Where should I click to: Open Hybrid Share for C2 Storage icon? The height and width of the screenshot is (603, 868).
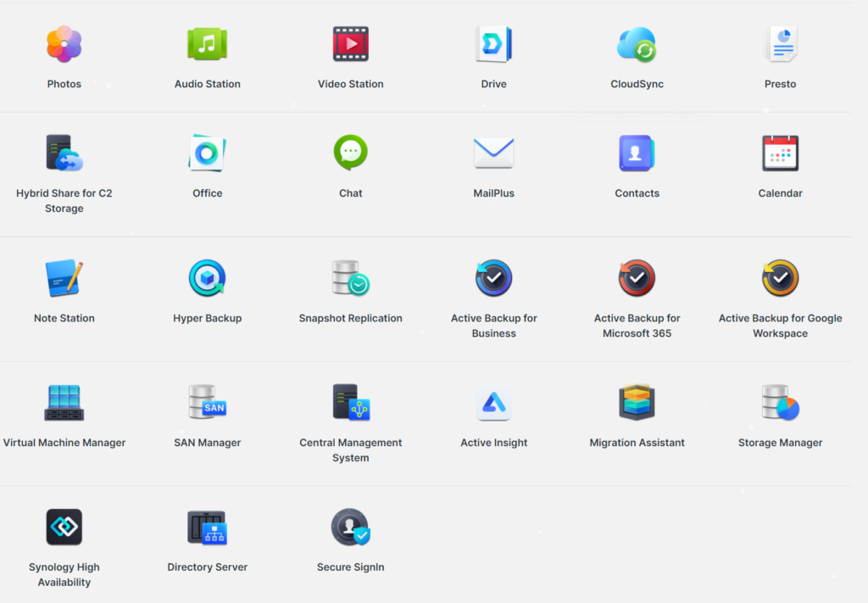tap(64, 153)
